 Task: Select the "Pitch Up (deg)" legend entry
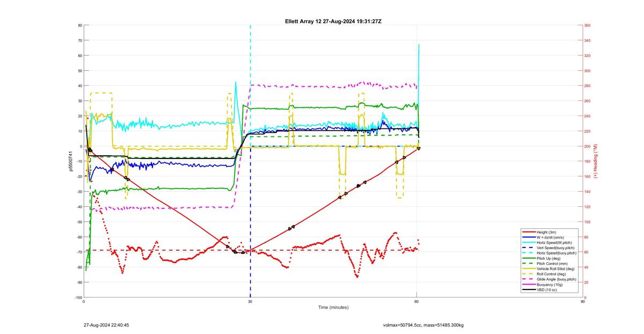[x=548, y=258]
